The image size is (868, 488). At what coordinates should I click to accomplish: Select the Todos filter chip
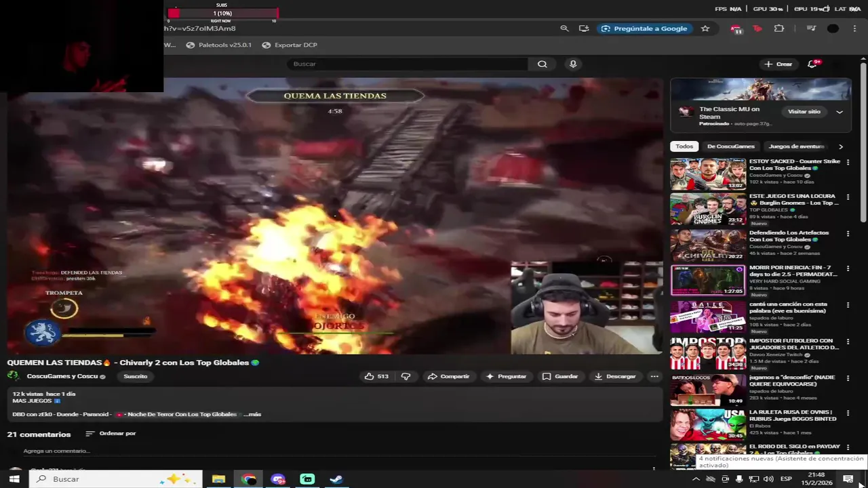[x=684, y=146]
